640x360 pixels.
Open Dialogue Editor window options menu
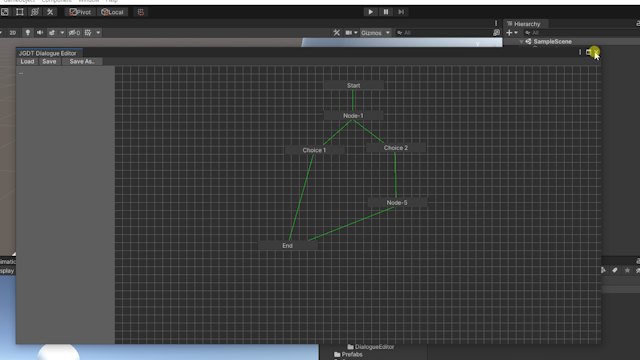(x=580, y=52)
